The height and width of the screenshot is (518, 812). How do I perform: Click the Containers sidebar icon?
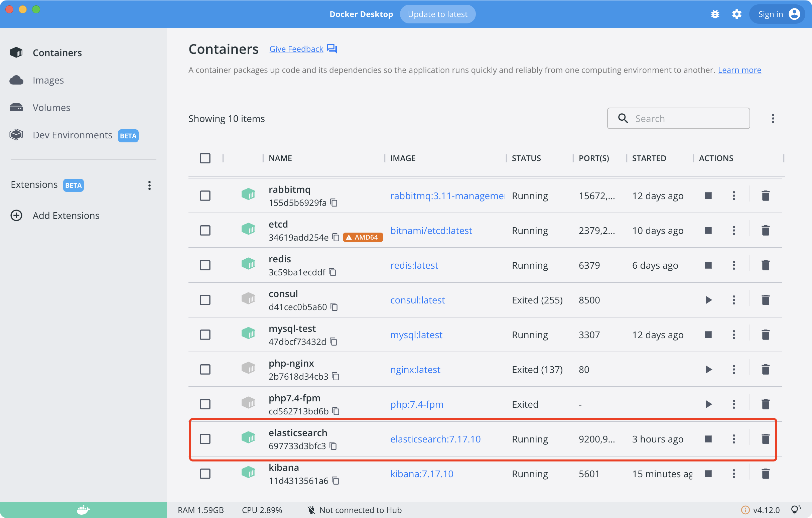[x=17, y=52]
